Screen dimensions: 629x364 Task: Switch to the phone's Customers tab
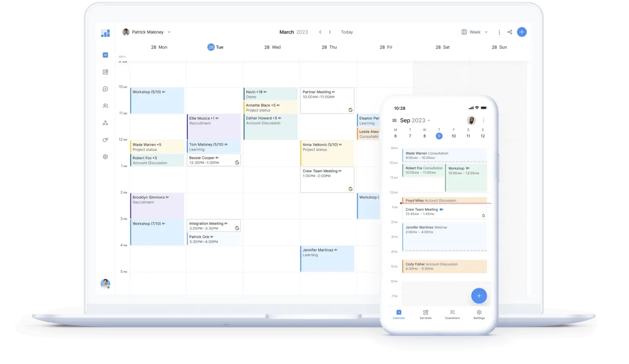coord(452,314)
